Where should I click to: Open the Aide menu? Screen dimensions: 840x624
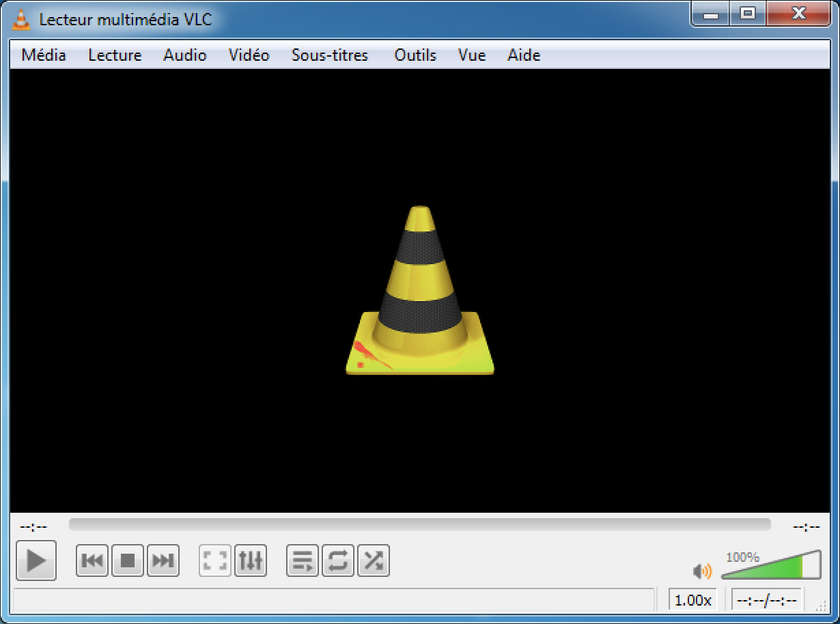[524, 55]
